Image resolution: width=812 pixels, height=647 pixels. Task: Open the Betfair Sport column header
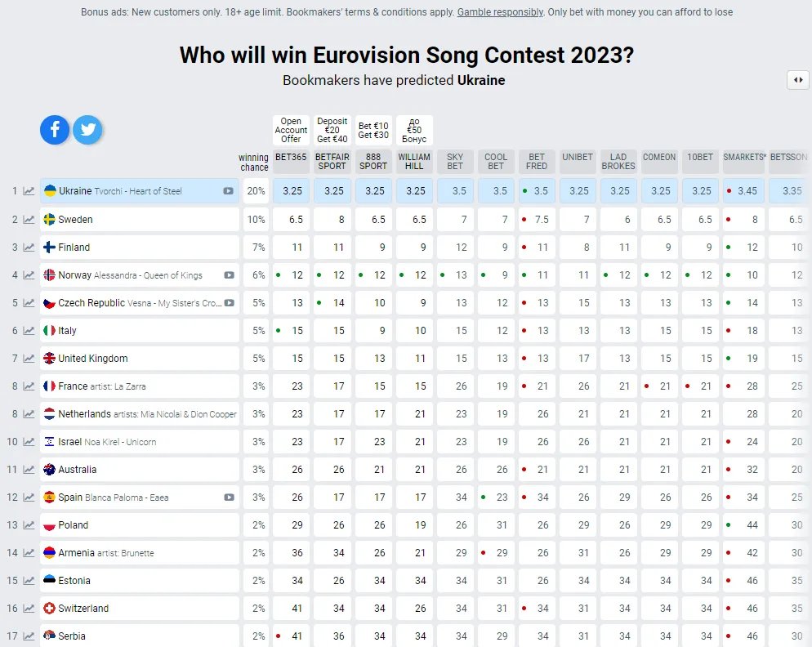[x=332, y=161]
